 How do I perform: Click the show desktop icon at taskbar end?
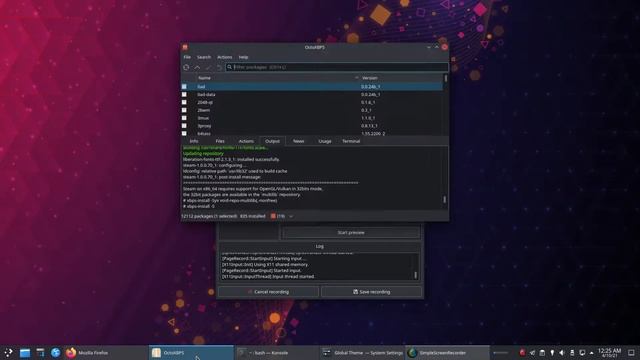[x=631, y=353]
